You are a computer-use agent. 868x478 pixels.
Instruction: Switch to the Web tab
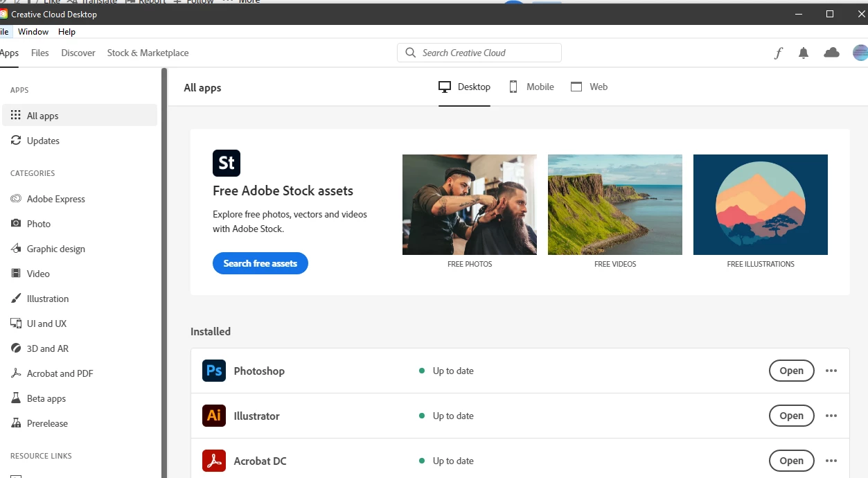point(589,87)
